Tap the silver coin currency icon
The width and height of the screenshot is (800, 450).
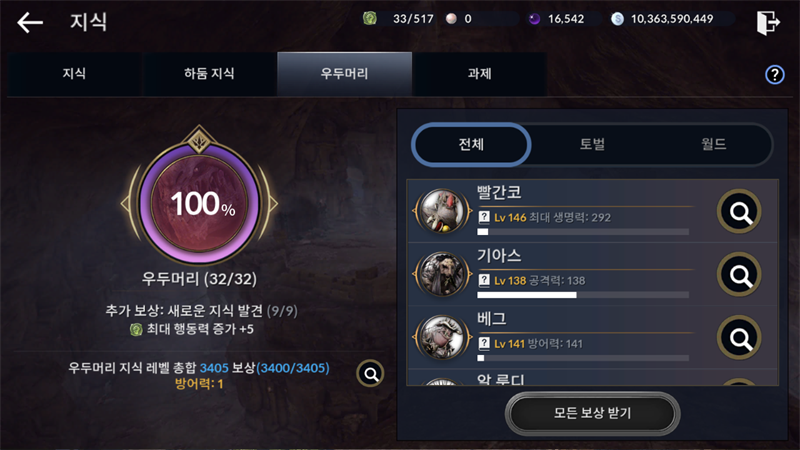pos(617,19)
